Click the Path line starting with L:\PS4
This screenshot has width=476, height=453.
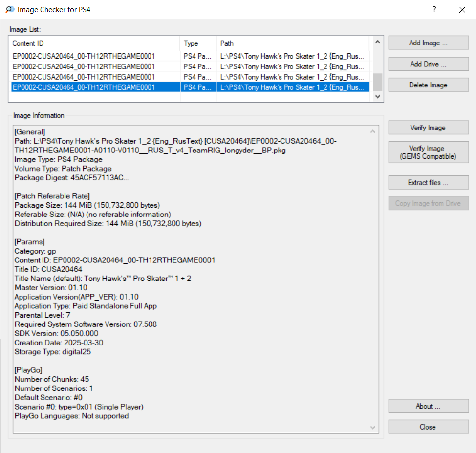click(x=175, y=146)
